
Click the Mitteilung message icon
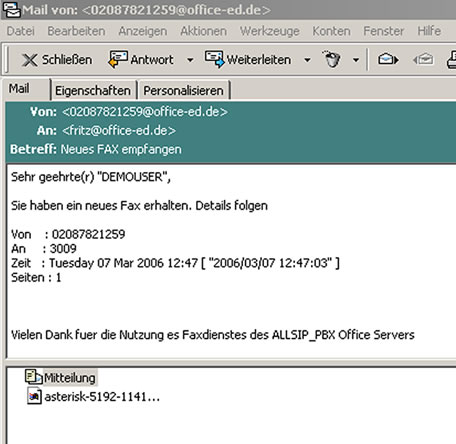pyautogui.click(x=34, y=377)
